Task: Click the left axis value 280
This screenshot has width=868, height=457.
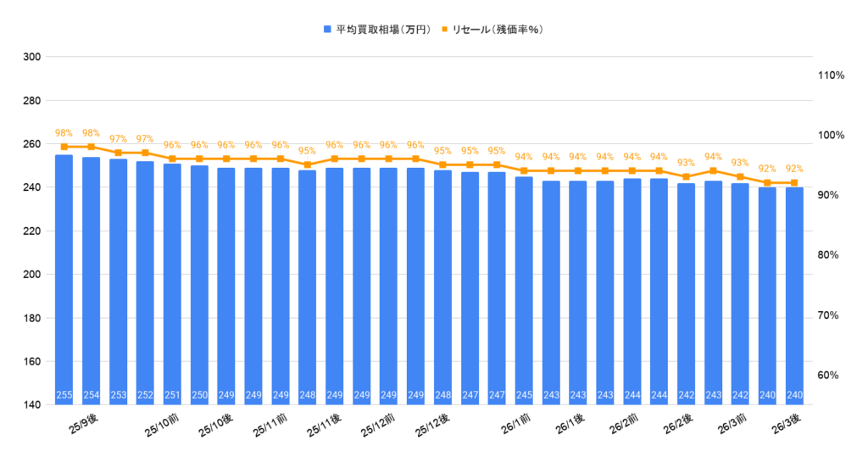Action: coord(31,101)
